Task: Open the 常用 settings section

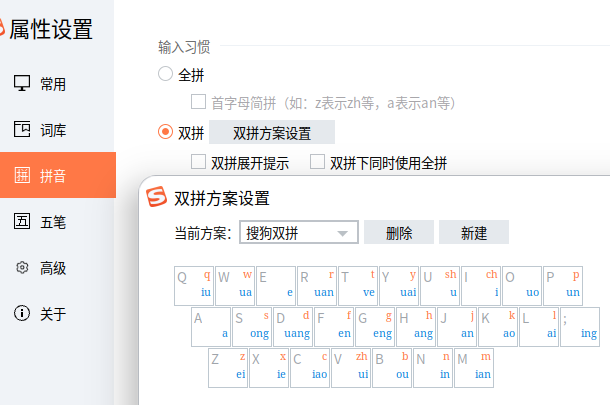Action: click(58, 84)
